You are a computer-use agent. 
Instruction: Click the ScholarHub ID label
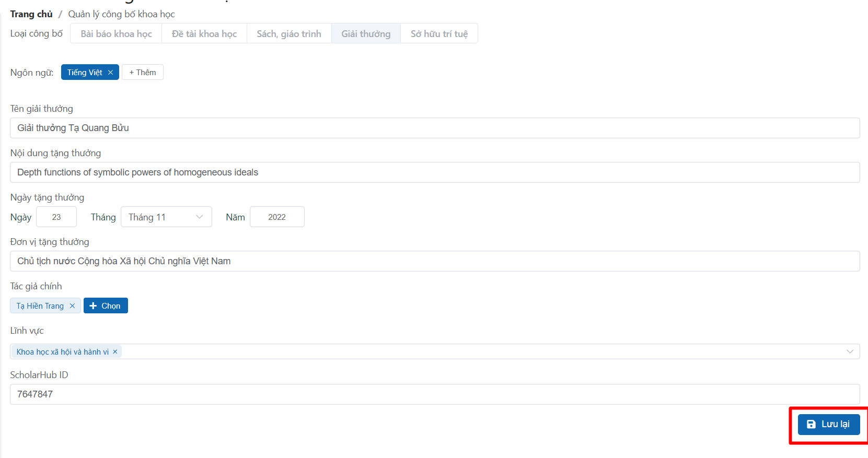[x=39, y=375]
